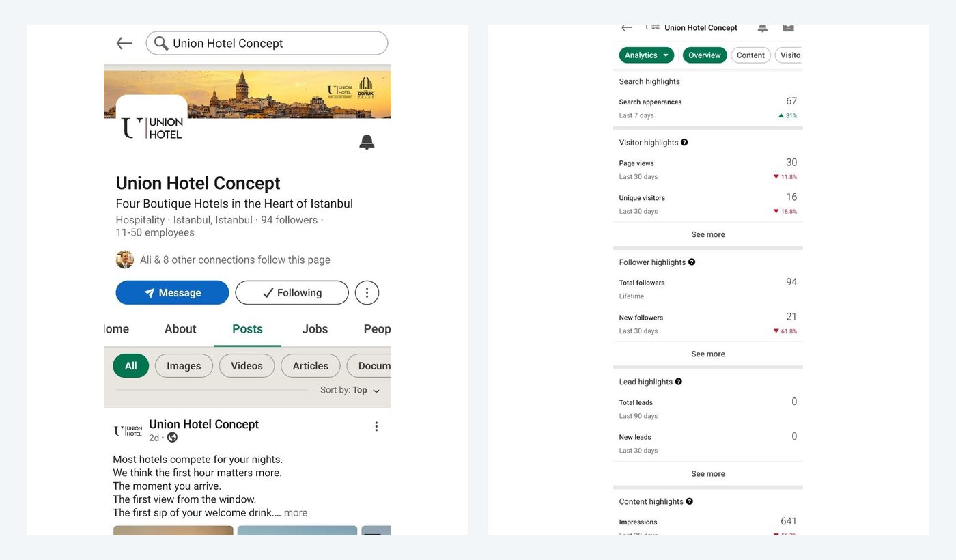Click the first post image thumbnail

pyautogui.click(x=173, y=530)
